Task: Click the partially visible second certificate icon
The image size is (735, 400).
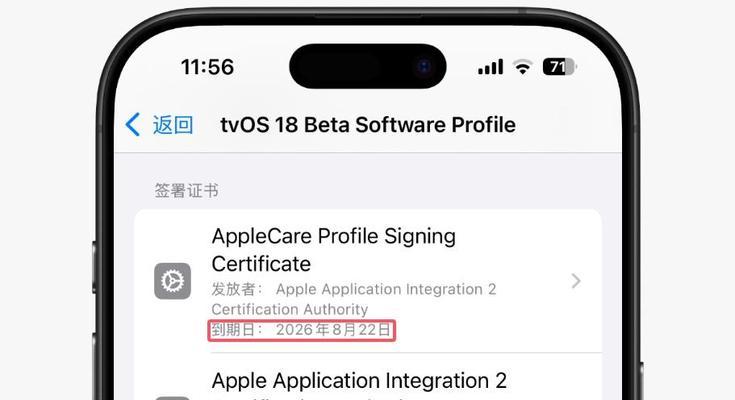Action: coord(172,398)
